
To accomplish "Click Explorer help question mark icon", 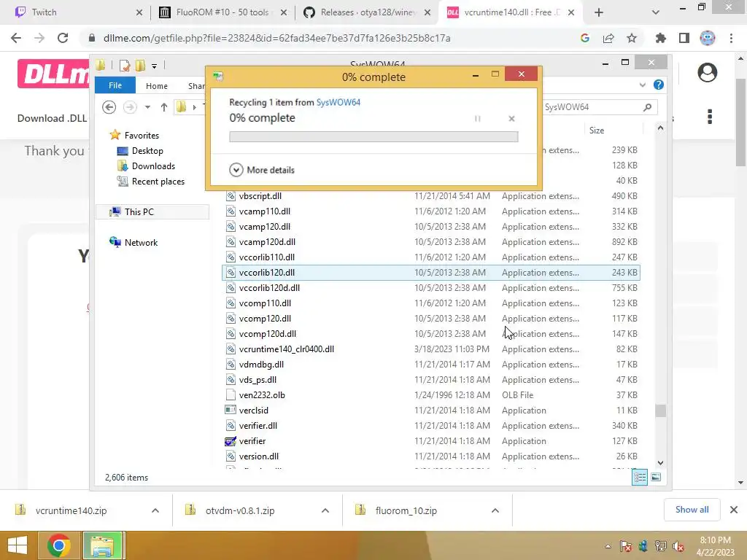I will click(659, 85).
